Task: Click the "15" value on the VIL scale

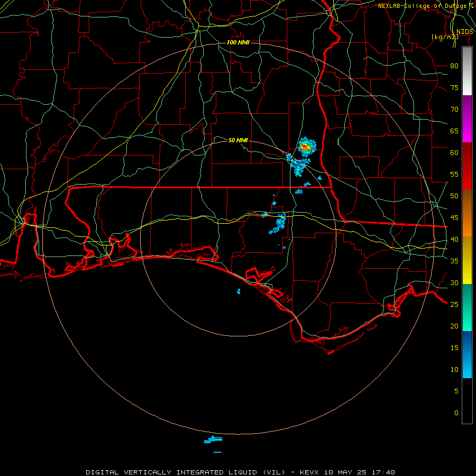Action: (454, 348)
